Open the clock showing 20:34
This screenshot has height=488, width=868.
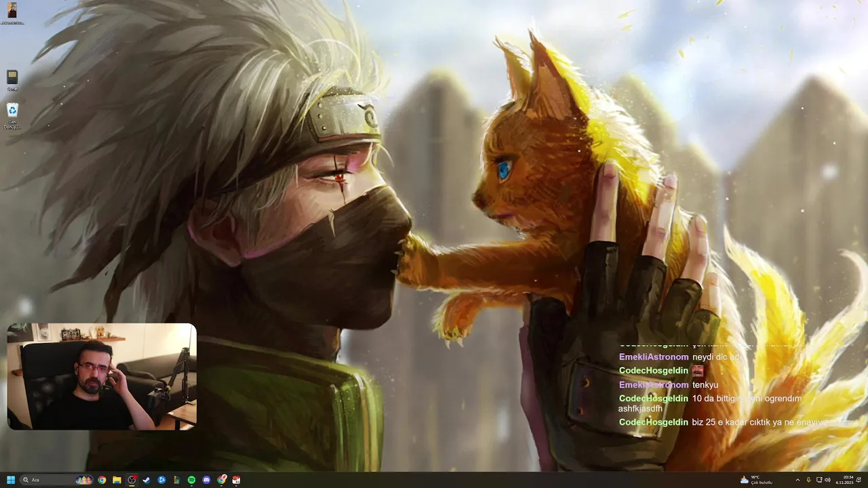(x=845, y=480)
